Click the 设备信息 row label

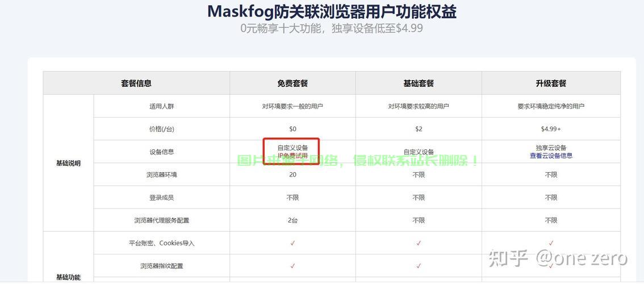click(161, 152)
